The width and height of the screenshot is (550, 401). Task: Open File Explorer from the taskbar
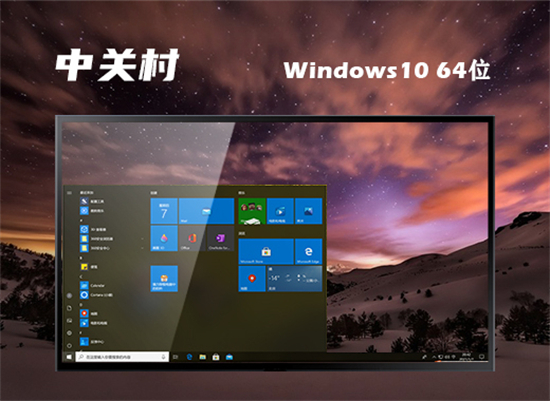point(203,357)
